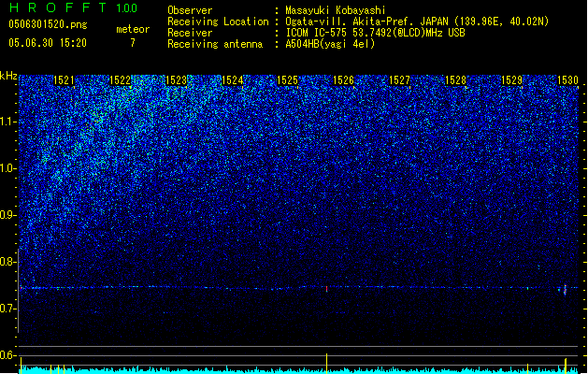Image resolution: width=588 pixels, height=374 pixels.
Task: Click the red meteor echo near 1526
Action: click(326, 289)
